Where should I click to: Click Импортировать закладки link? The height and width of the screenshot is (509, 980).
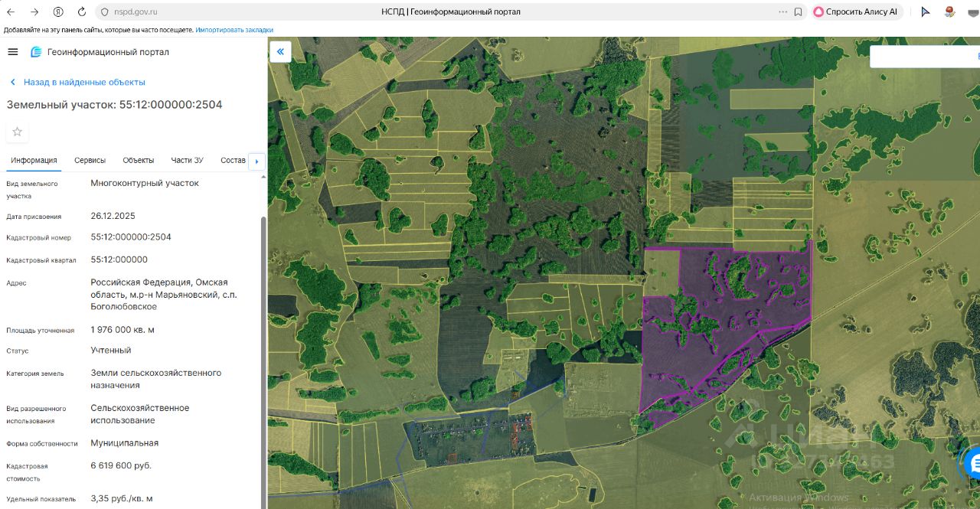[234, 30]
